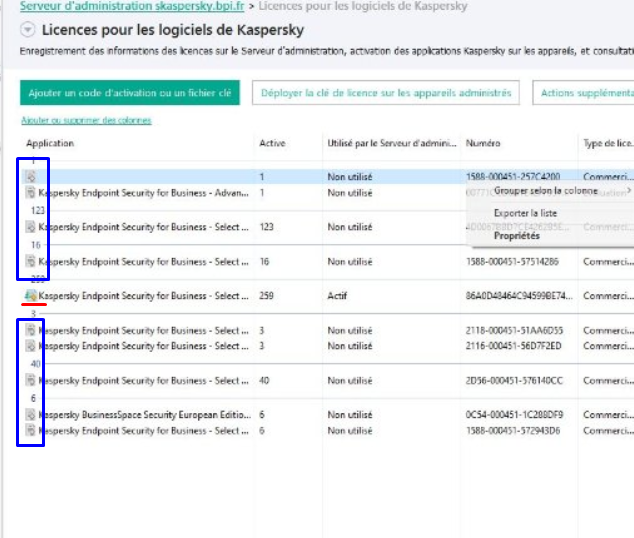The image size is (634, 538).
Task: Select the license icon for the 123-active Select license
Action: 30,227
